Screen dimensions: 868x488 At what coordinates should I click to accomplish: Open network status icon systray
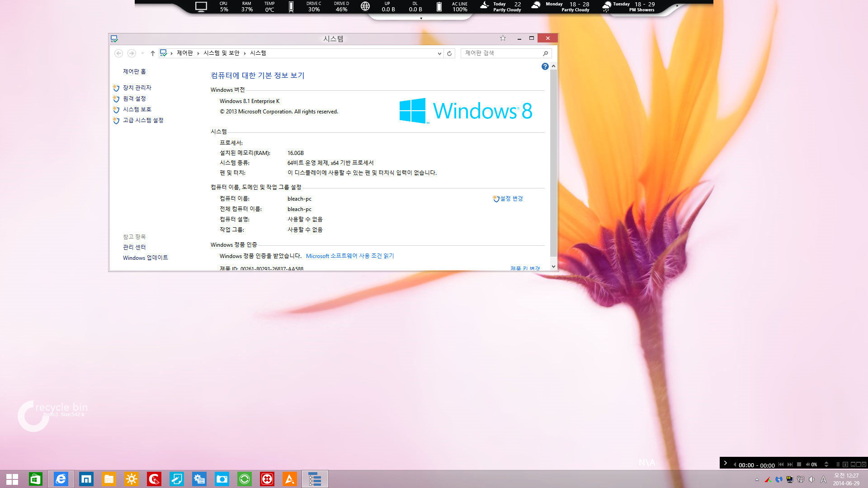801,479
